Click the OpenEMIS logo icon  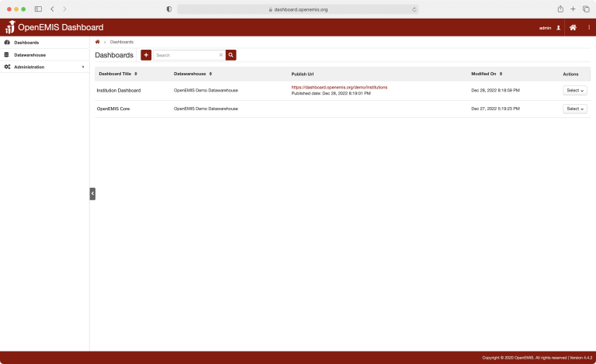(9, 27)
